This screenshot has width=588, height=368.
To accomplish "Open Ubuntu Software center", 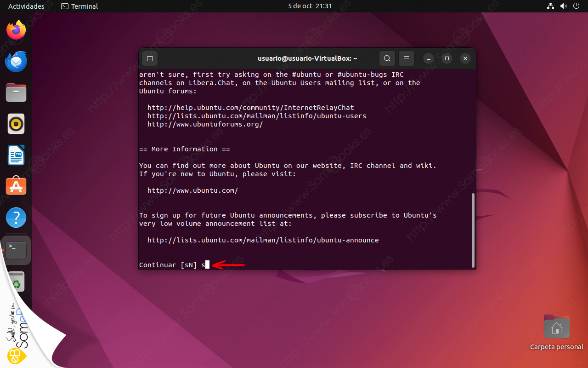I will pyautogui.click(x=16, y=186).
